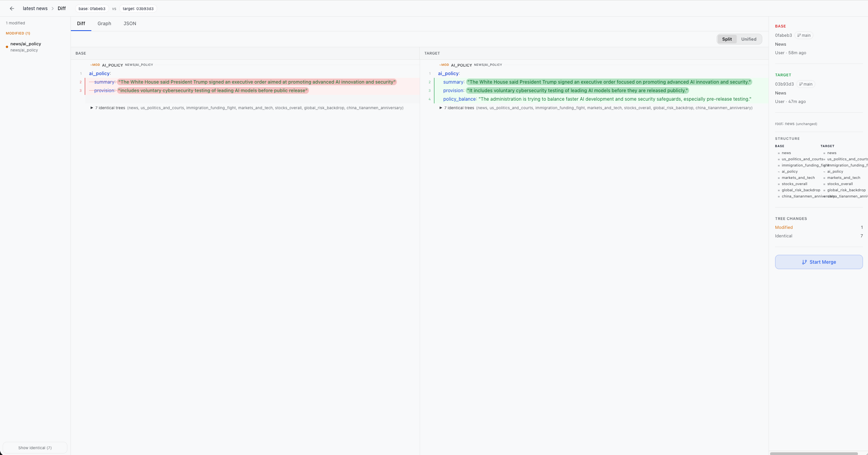
Task: Click the Identical count row in Tree Changes
Action: pyautogui.click(x=819, y=236)
